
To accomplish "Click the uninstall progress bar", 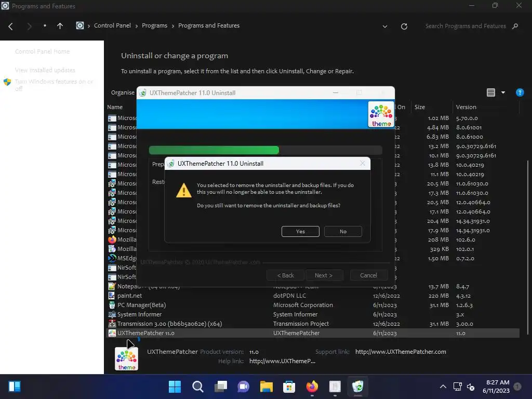I will pyautogui.click(x=265, y=150).
